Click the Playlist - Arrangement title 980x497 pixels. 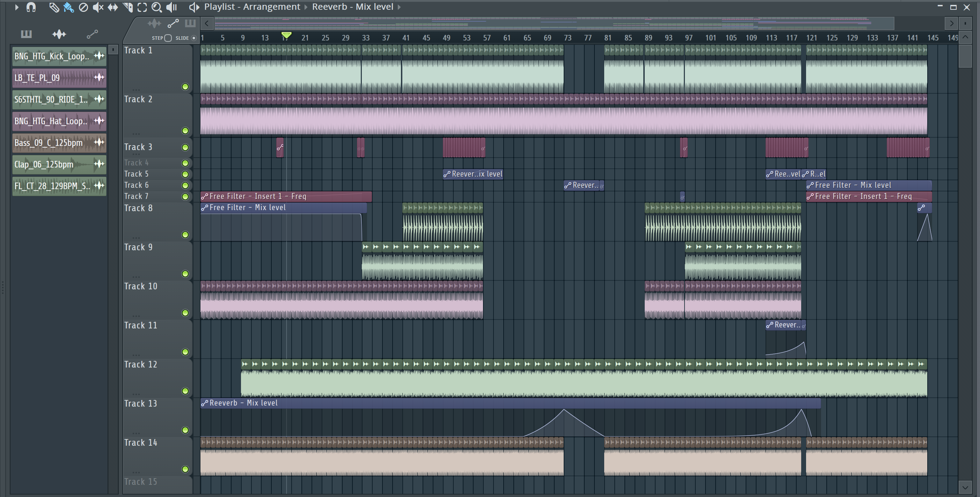252,7
